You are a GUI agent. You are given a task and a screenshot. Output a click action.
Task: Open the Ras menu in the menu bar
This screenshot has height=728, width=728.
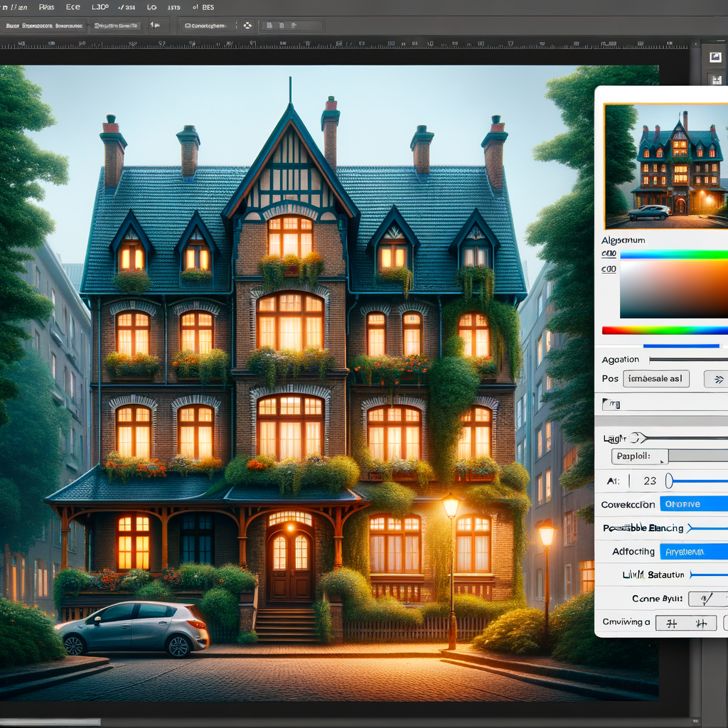(x=46, y=6)
